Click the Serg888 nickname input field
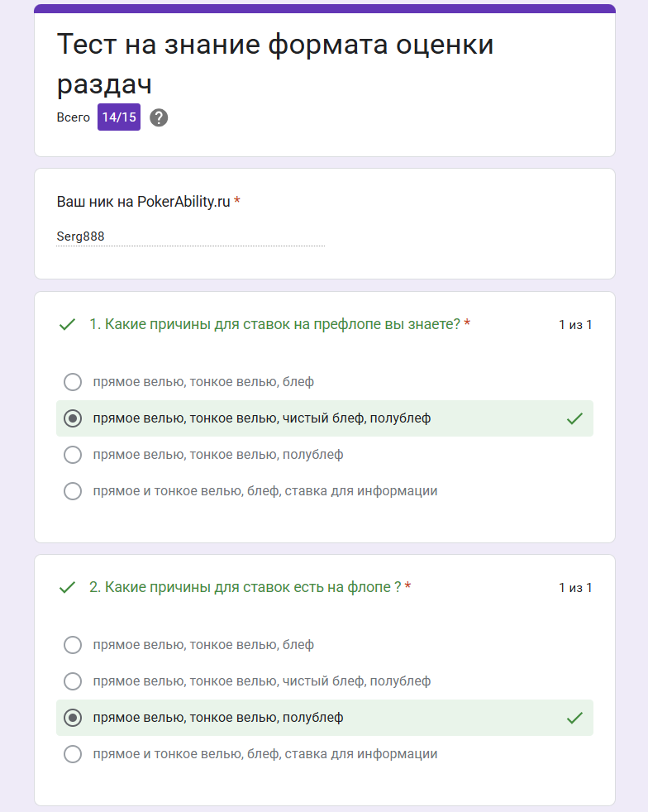 point(190,236)
